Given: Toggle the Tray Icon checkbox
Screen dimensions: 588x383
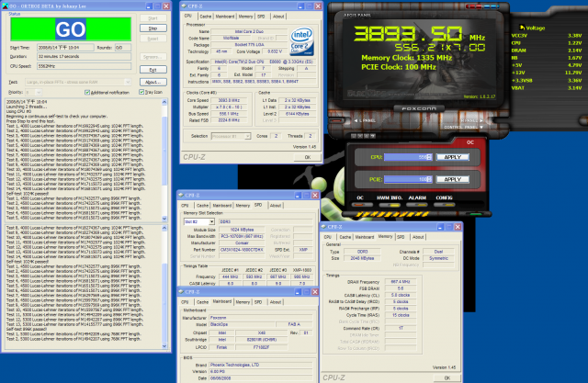Looking at the screenshot, I should tap(141, 92).
